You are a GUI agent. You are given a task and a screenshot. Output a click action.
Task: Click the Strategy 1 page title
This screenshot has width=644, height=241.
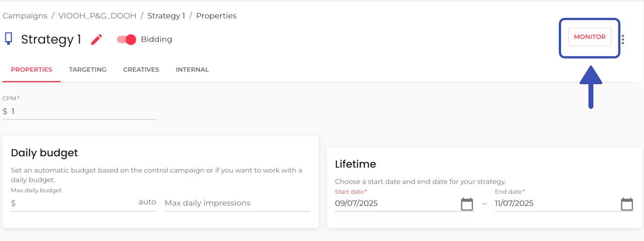[x=51, y=40]
